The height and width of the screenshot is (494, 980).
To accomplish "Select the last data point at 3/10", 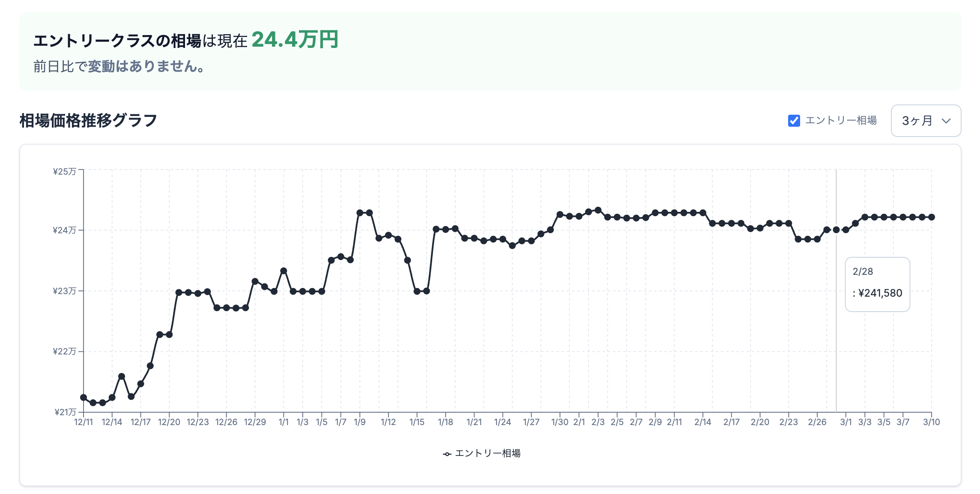I will pyautogui.click(x=932, y=217).
